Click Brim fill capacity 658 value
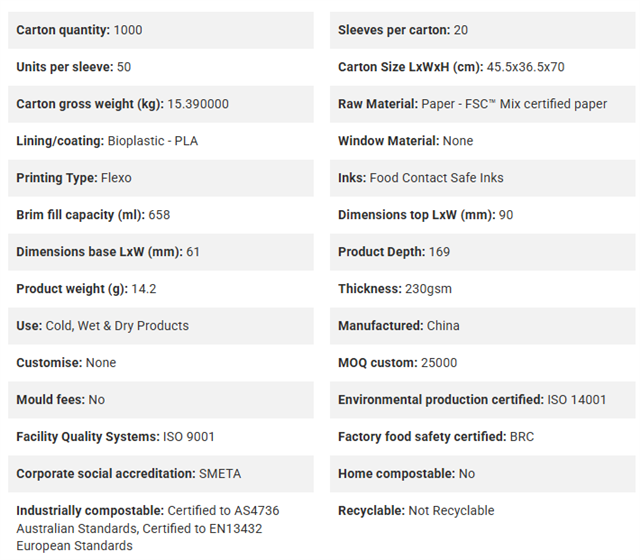The width and height of the screenshot is (640, 560). pyautogui.click(x=161, y=215)
